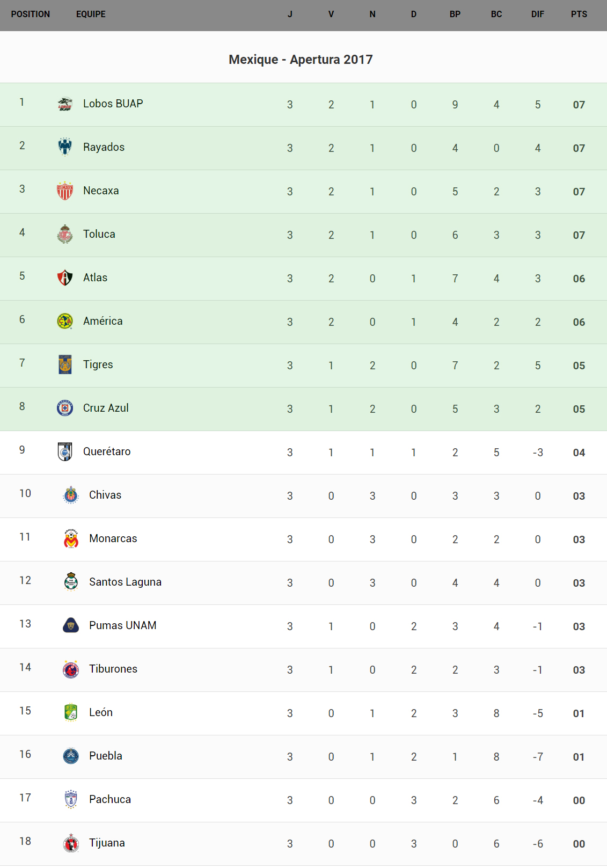Open the Toluca team name link
607x868 pixels.
coord(99,234)
